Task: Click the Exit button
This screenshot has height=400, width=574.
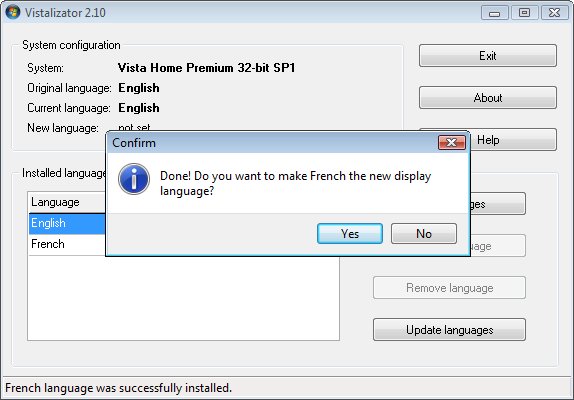Action: coord(488,56)
